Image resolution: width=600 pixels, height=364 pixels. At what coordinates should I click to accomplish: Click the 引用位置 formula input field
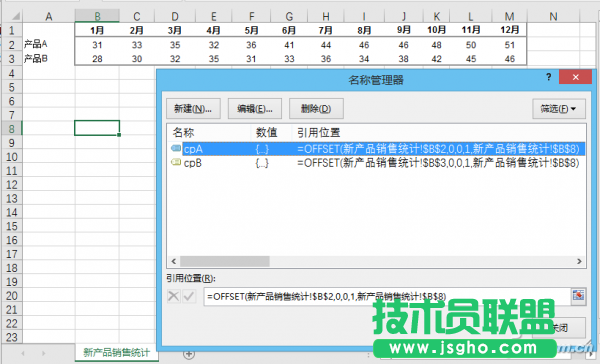386,296
